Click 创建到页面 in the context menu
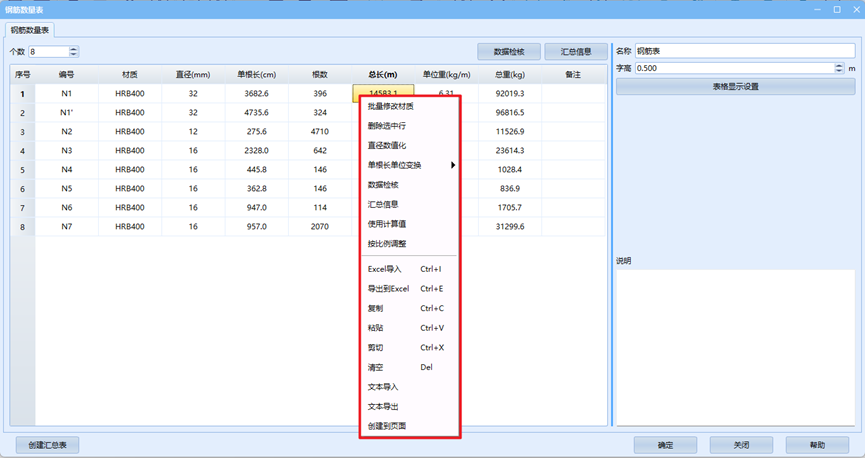The width and height of the screenshot is (865, 458). pos(387,426)
